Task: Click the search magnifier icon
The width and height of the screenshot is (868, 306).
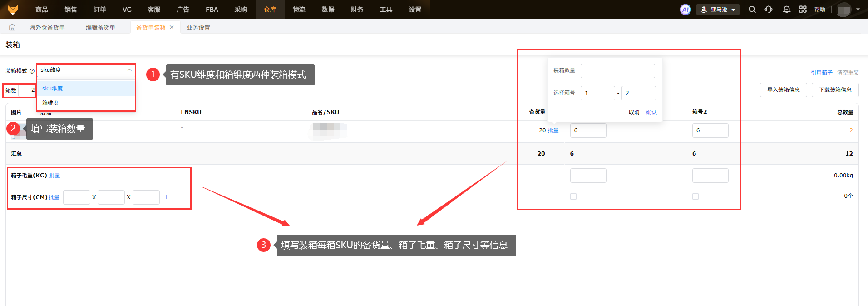Action: pos(752,10)
